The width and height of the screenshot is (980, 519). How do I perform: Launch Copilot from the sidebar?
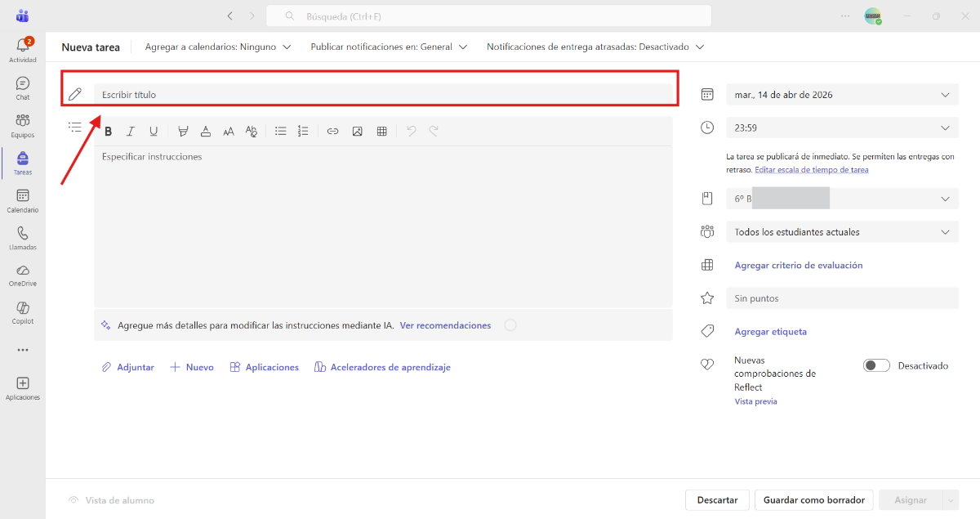(x=23, y=313)
